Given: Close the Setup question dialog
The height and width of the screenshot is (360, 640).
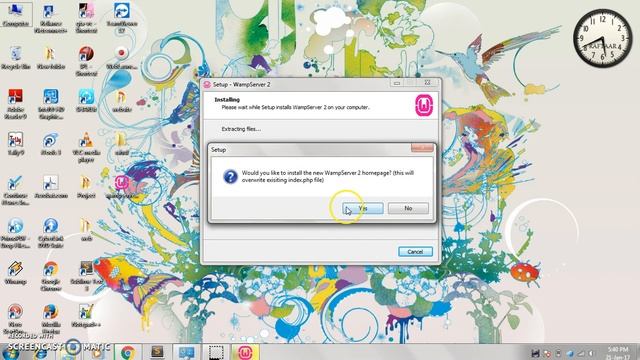Looking at the screenshot, I should tap(422, 148).
